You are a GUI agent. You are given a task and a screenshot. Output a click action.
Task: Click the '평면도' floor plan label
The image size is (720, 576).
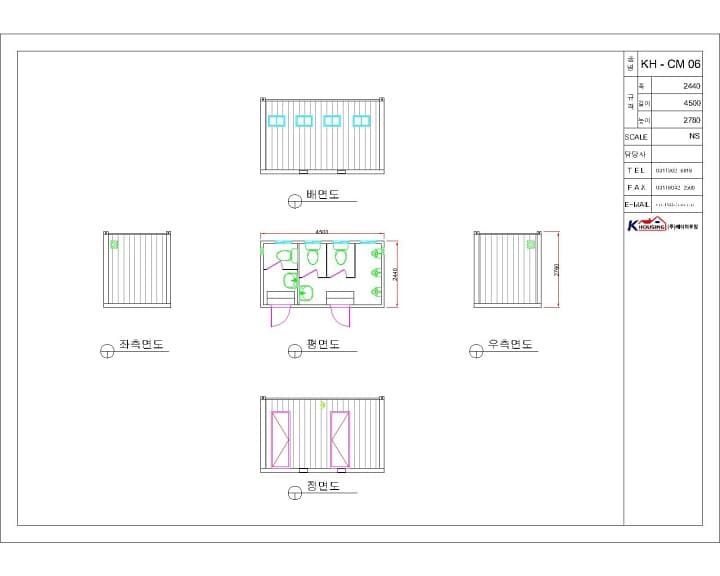[323, 344]
